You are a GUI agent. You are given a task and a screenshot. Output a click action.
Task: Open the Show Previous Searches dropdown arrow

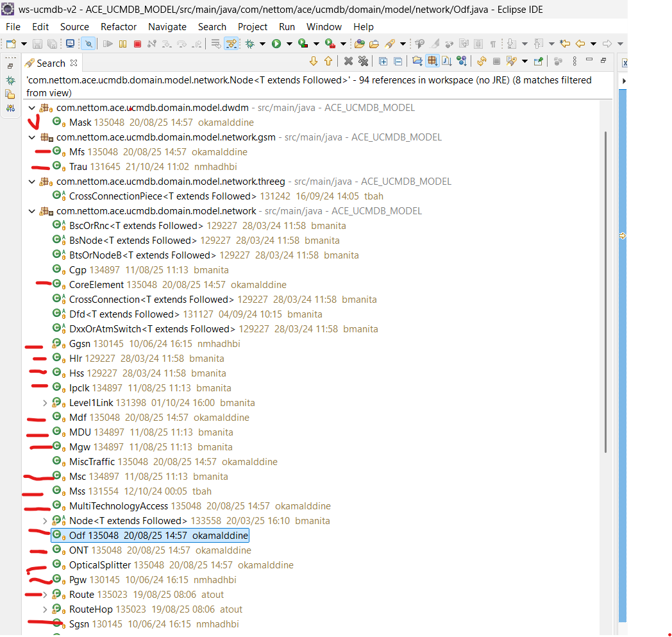point(525,62)
